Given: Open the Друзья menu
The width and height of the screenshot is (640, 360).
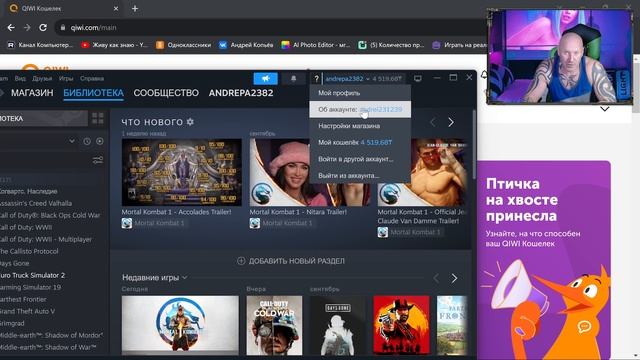Looking at the screenshot, I should (42, 78).
